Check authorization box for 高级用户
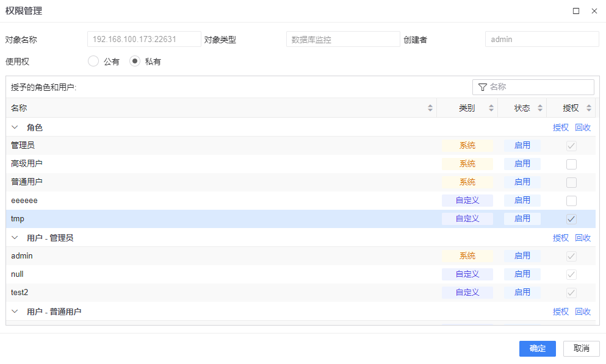 pos(571,164)
